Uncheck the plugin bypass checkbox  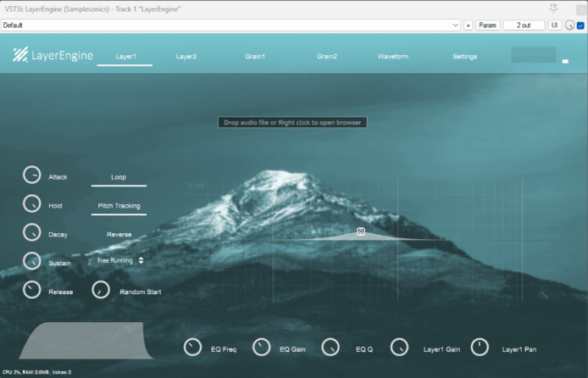coord(580,25)
